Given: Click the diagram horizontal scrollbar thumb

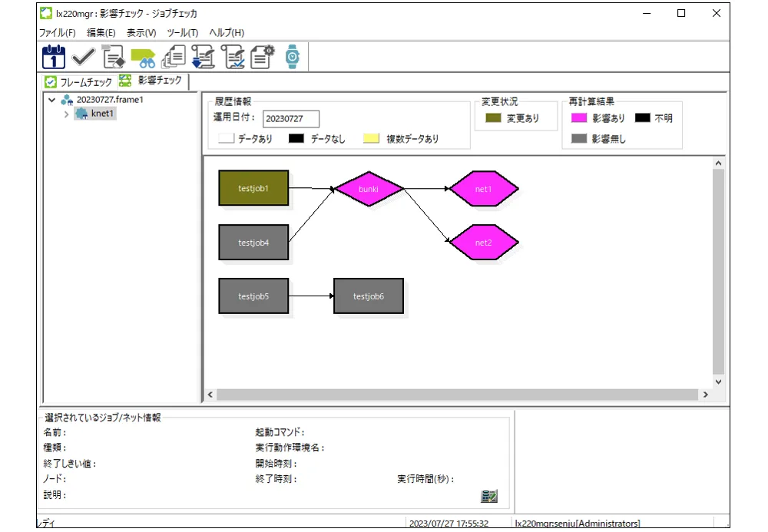Looking at the screenshot, I should pyautogui.click(x=458, y=395).
